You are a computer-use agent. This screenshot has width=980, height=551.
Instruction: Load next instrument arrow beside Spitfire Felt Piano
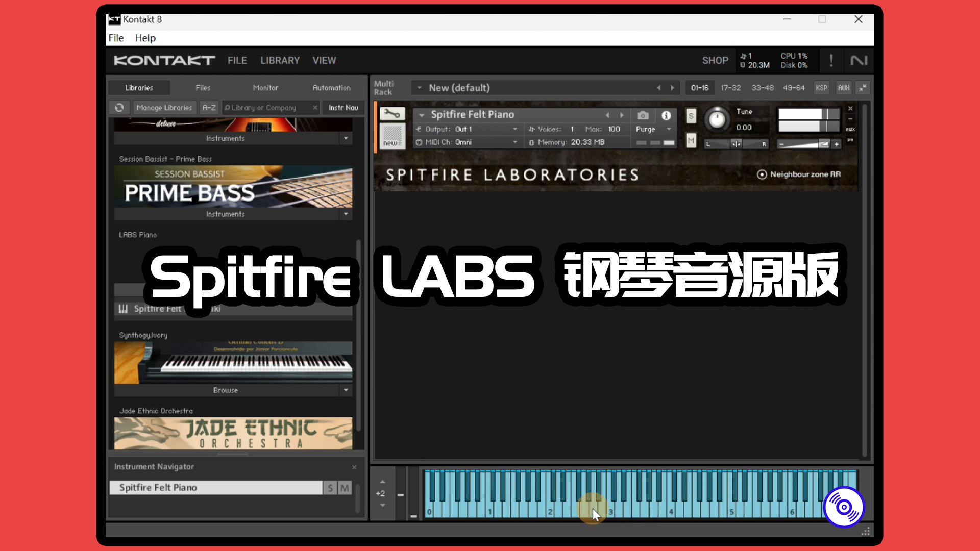tap(622, 115)
